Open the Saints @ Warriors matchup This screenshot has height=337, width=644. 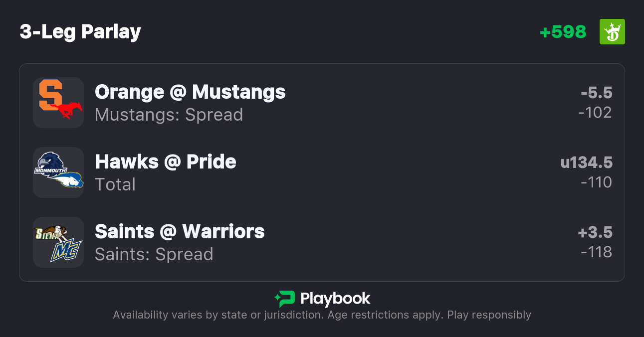pyautogui.click(x=180, y=231)
